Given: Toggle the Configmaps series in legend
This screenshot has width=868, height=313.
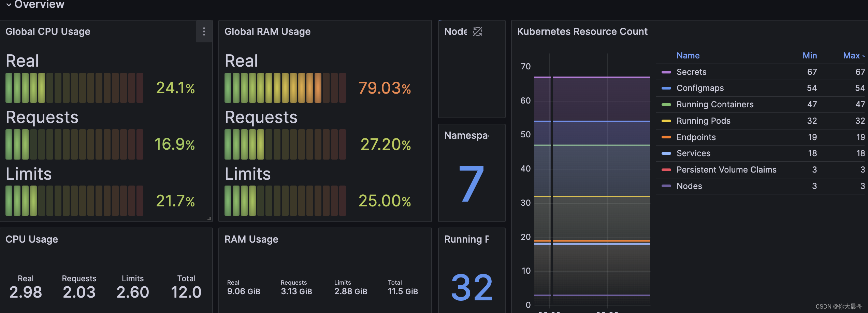Looking at the screenshot, I should 700,88.
